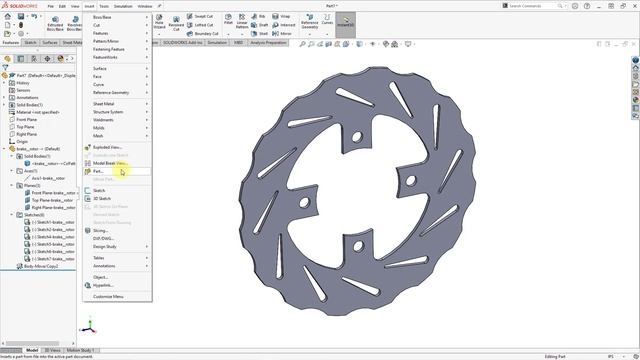Select the Wrap tool
The image size is (640, 360).
tap(281, 16)
